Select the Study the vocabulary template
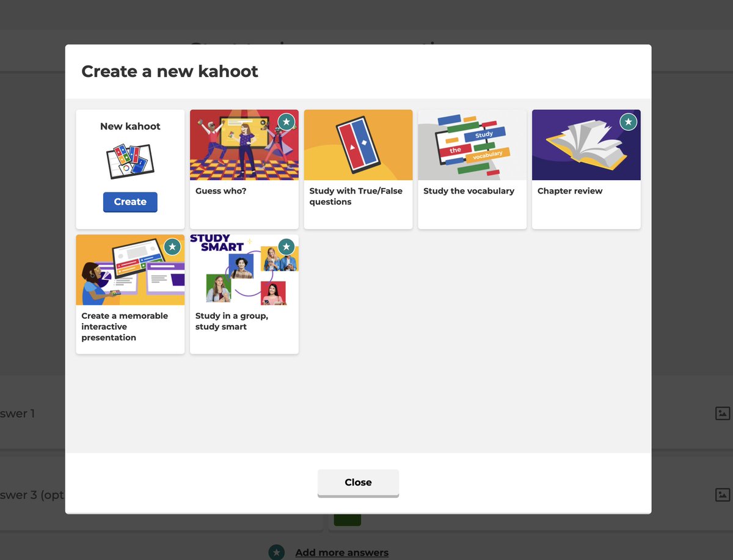 (472, 144)
